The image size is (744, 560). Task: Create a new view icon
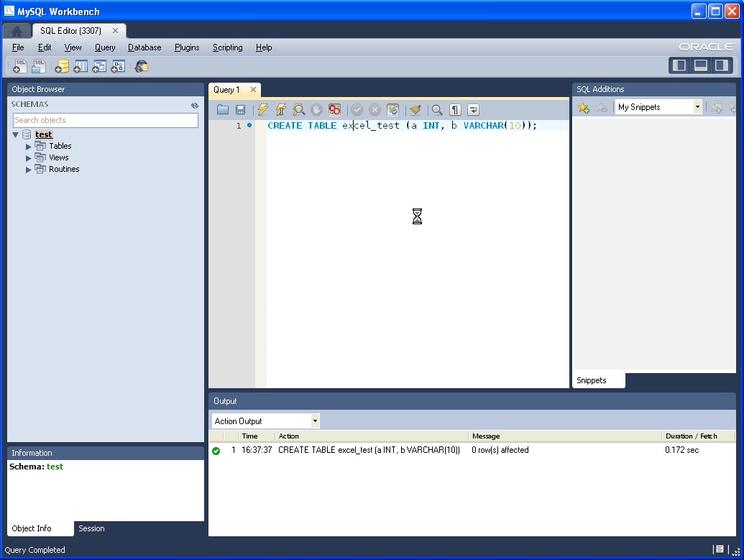click(x=99, y=66)
